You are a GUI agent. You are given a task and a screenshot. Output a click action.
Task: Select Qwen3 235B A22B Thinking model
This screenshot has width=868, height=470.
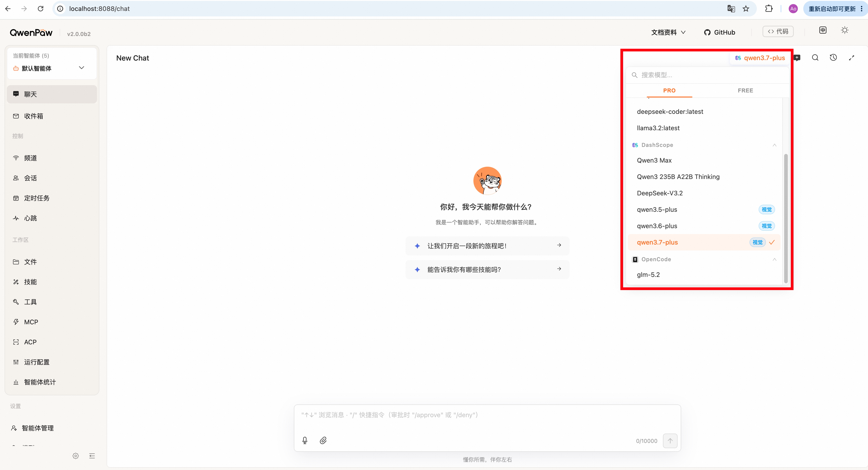tap(704, 177)
